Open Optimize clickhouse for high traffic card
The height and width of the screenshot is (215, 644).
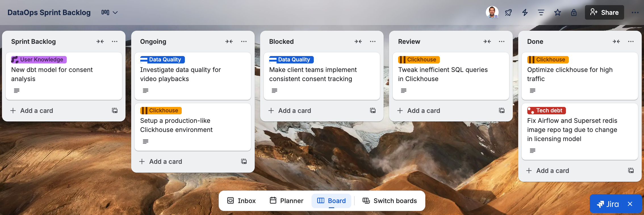pyautogui.click(x=580, y=76)
